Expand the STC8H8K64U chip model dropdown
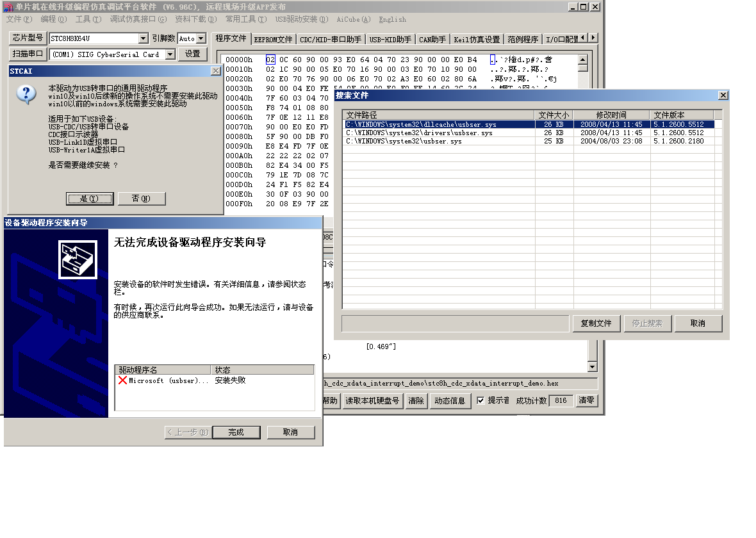The image size is (756, 538). [x=144, y=38]
